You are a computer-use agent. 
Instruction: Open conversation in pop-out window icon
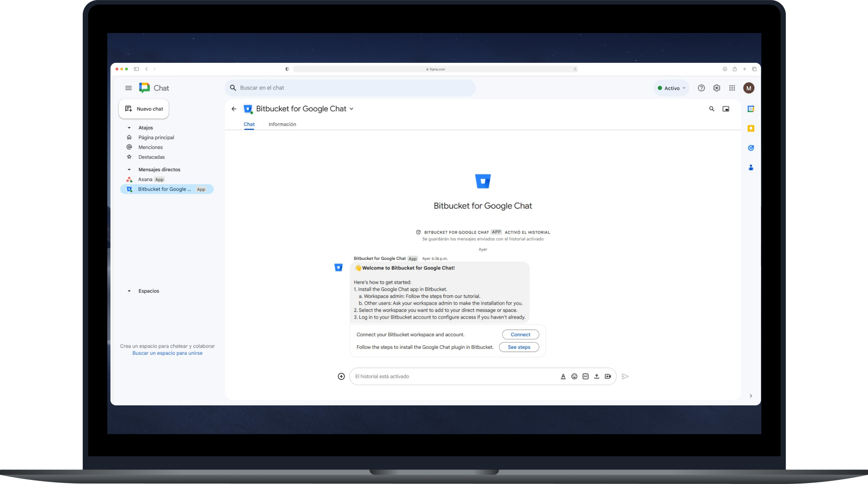click(726, 109)
